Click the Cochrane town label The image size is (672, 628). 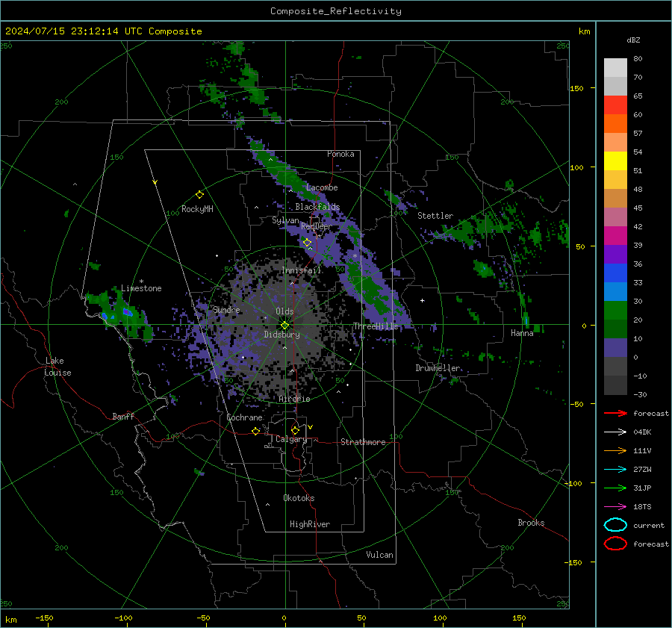click(x=244, y=417)
